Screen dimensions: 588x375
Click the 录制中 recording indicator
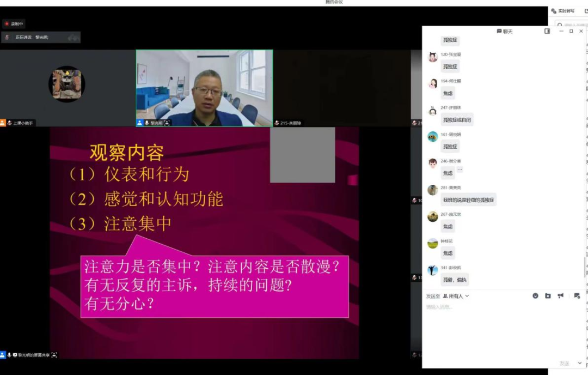(15, 23)
